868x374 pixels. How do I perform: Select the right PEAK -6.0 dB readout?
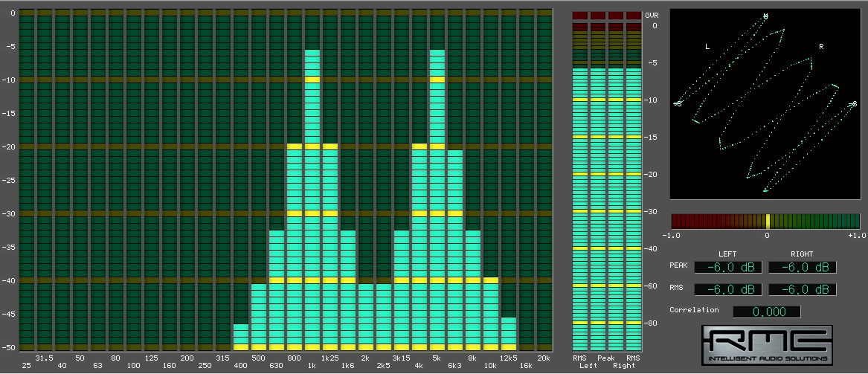click(x=803, y=267)
